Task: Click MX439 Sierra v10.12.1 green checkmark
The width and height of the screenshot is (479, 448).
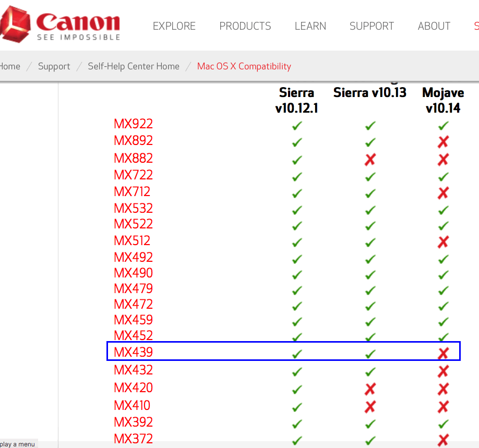Action: click(x=297, y=354)
